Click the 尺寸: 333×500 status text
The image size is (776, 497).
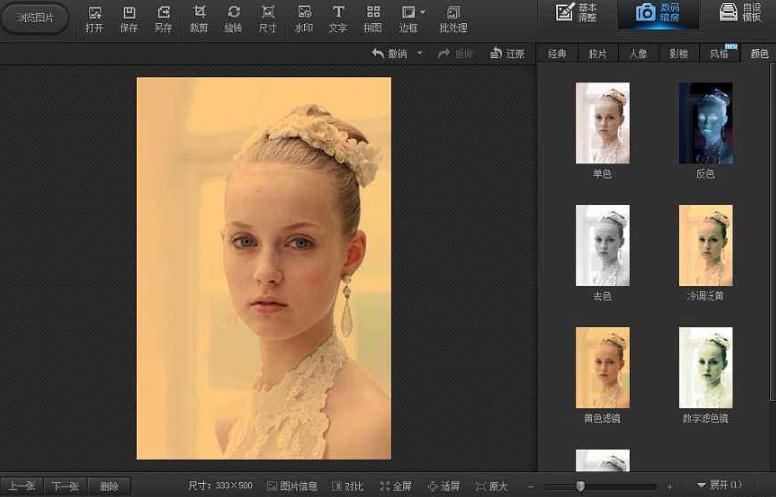point(220,486)
